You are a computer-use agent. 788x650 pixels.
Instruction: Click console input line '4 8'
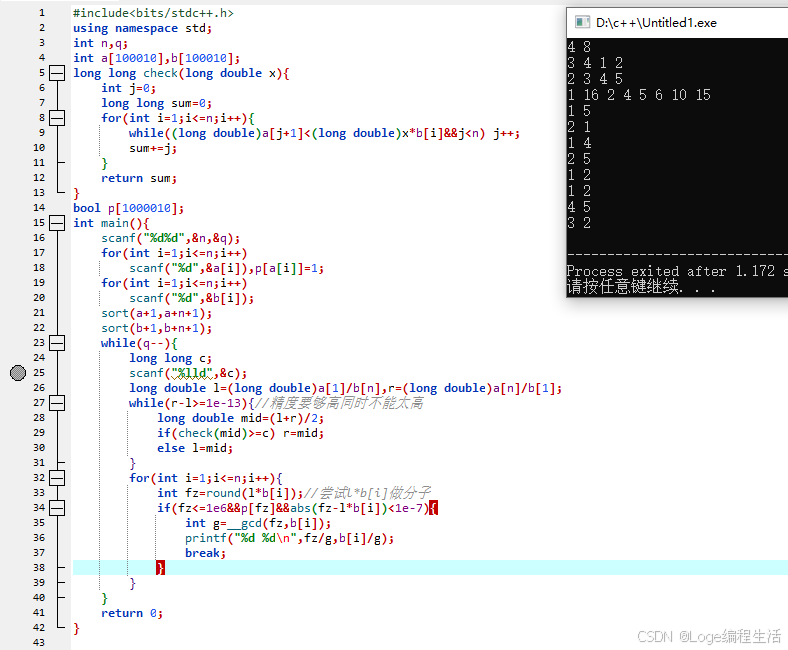point(579,47)
